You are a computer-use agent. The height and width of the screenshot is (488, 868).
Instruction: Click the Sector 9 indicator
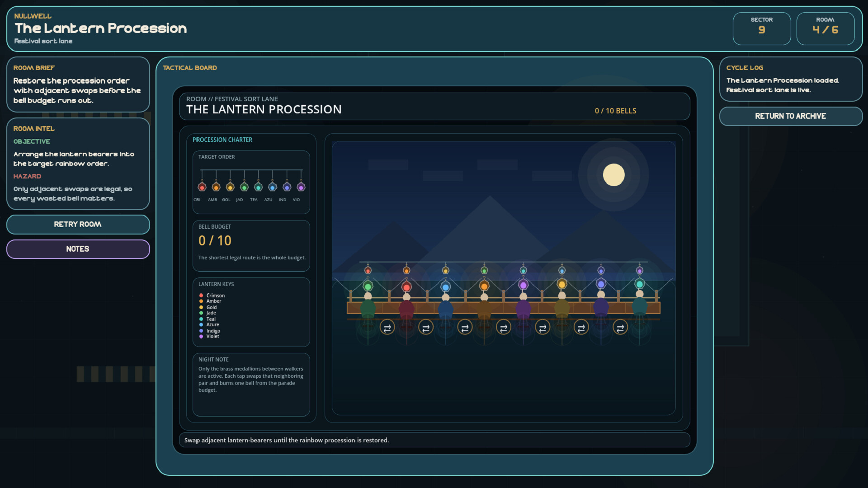click(761, 28)
